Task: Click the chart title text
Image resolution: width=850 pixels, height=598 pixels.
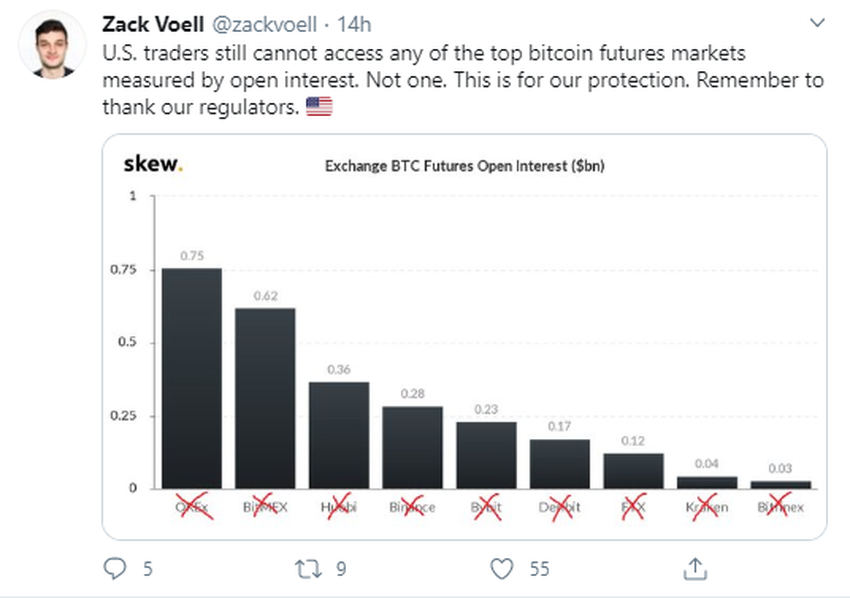Action: (464, 167)
